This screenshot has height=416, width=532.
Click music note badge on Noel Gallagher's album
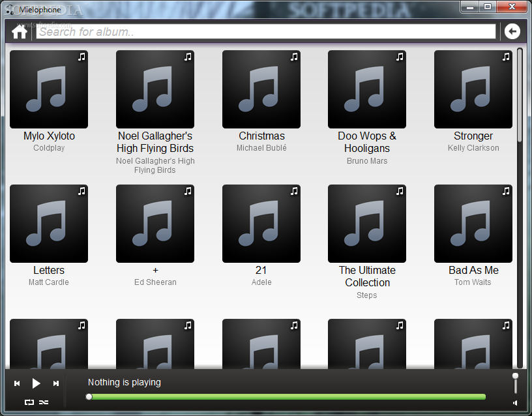point(188,57)
